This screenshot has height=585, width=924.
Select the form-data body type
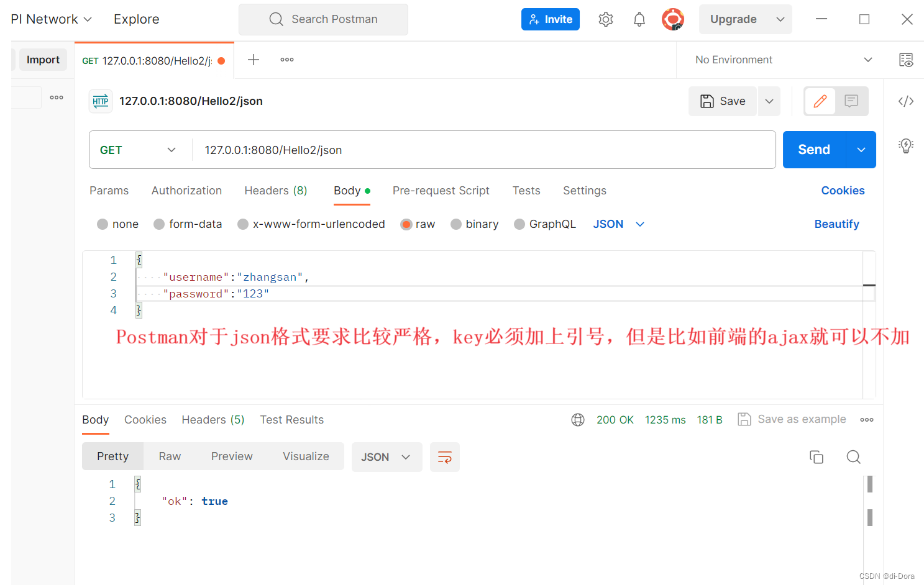click(x=159, y=224)
